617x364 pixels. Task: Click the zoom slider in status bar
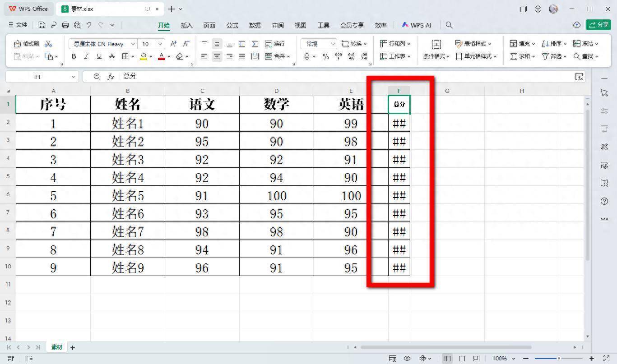click(559, 359)
